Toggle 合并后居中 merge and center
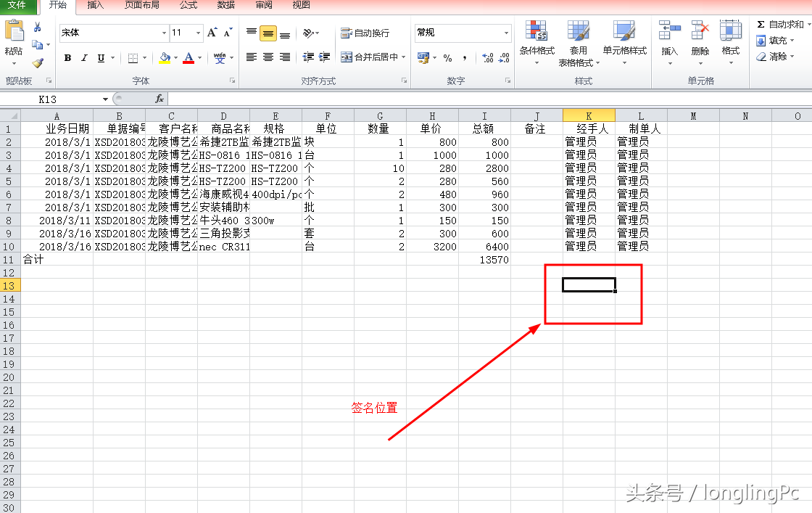The height and width of the screenshot is (513, 812). [x=369, y=57]
